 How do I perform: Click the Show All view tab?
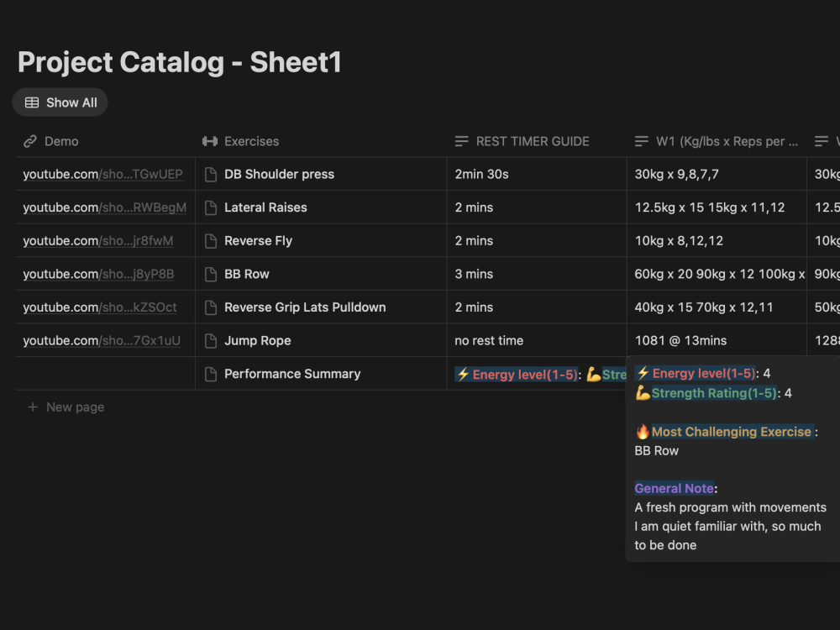60,102
